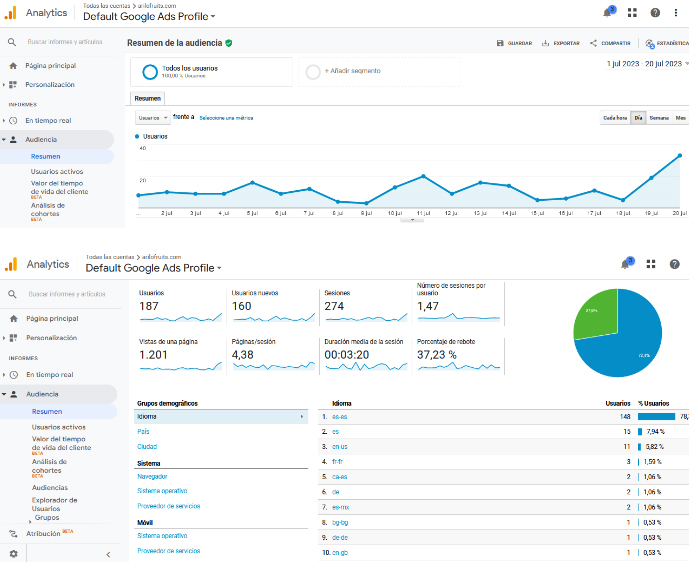Select Audiencias in the sidebar menu
The image size is (698, 569).
point(49,487)
